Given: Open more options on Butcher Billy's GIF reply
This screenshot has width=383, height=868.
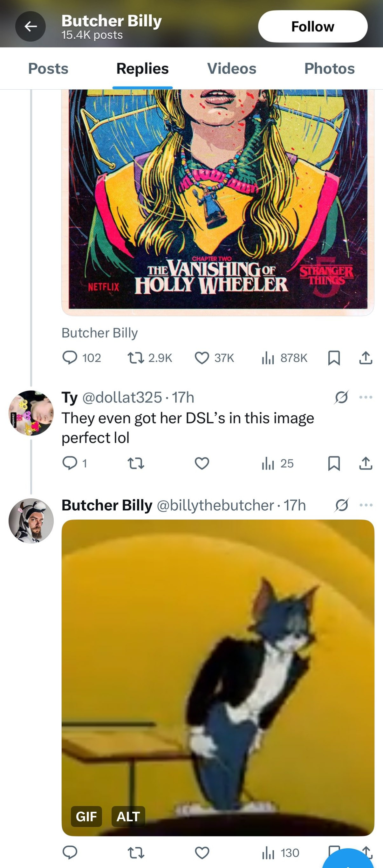Looking at the screenshot, I should pyautogui.click(x=366, y=505).
